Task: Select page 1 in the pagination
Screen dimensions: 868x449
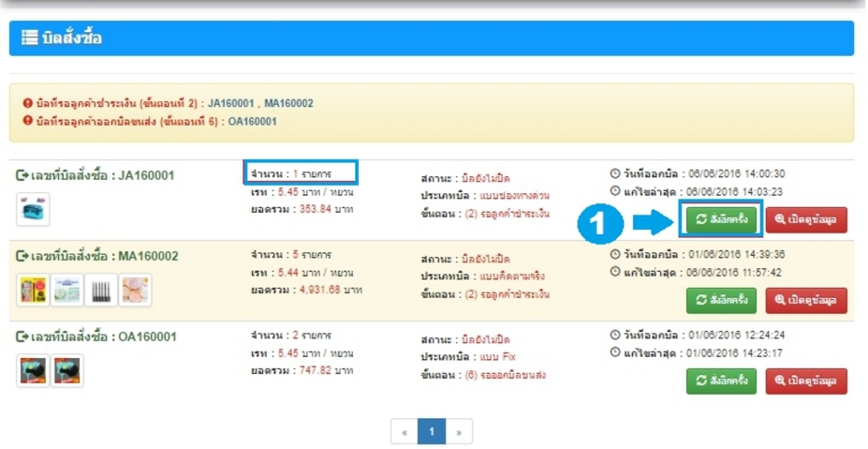Action: pyautogui.click(x=432, y=431)
